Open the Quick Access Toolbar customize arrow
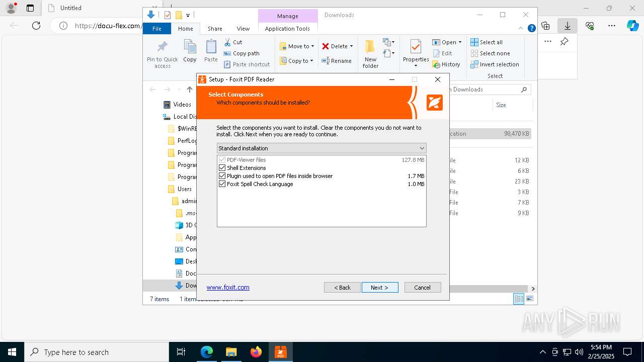Image resolution: width=644 pixels, height=362 pixels. coord(188,16)
